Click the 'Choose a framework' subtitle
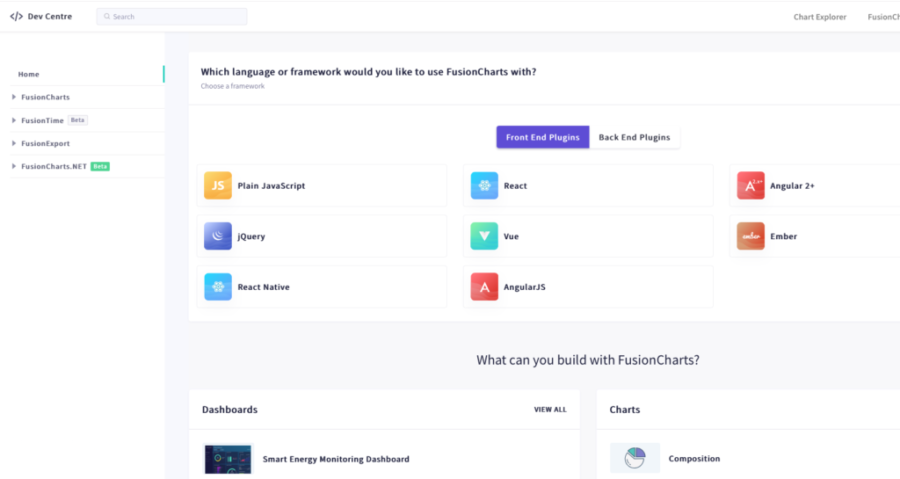 (232, 86)
